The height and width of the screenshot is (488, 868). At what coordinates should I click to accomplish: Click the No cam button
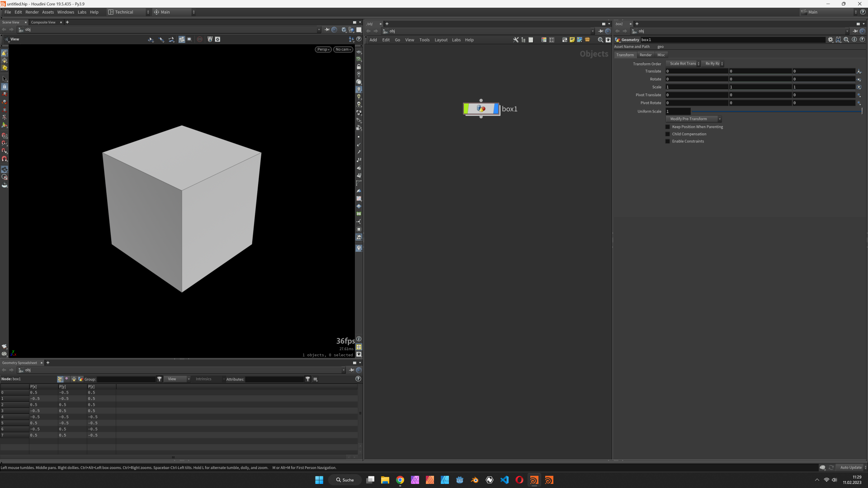(x=343, y=49)
